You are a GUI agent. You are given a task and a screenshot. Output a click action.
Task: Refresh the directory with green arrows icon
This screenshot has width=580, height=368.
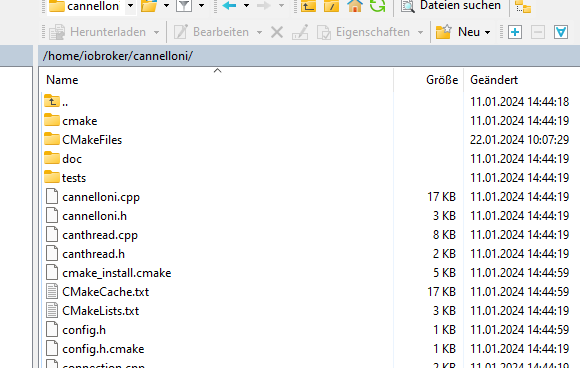tap(377, 6)
